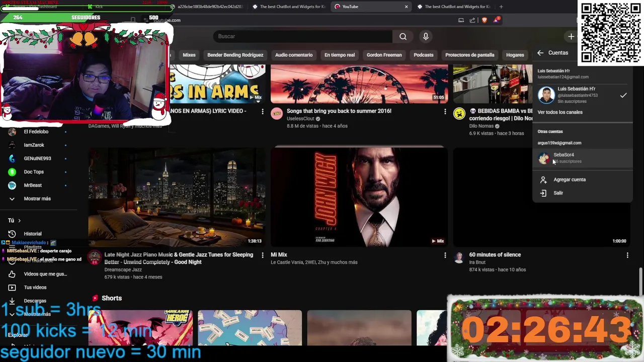
Task: Click the create plus icon
Action: point(571,37)
